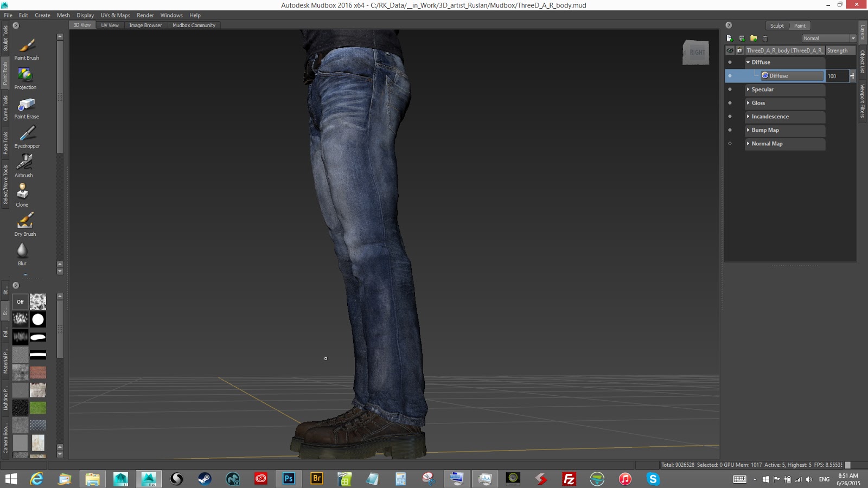Viewport: 868px width, 488px height.
Task: Toggle visibility of Incandescence channel
Action: point(730,117)
